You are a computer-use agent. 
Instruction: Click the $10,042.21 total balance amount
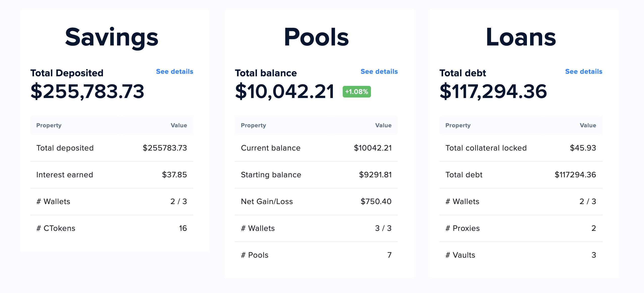[x=285, y=91]
